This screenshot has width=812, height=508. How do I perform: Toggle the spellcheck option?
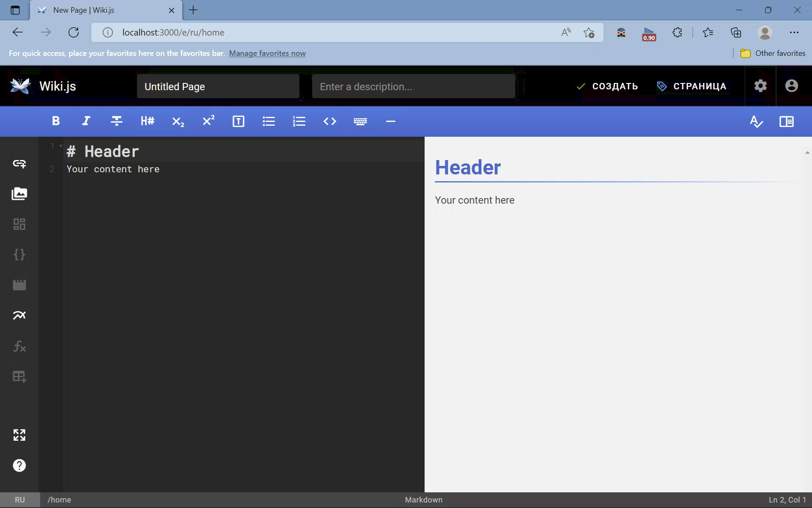coord(756,121)
